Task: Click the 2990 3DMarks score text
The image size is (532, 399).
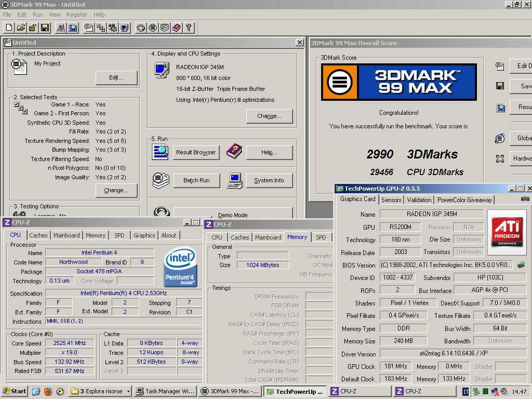Action: click(x=412, y=154)
